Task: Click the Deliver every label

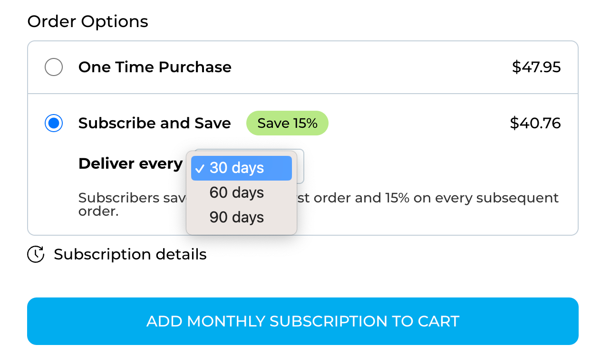Action: click(x=130, y=164)
